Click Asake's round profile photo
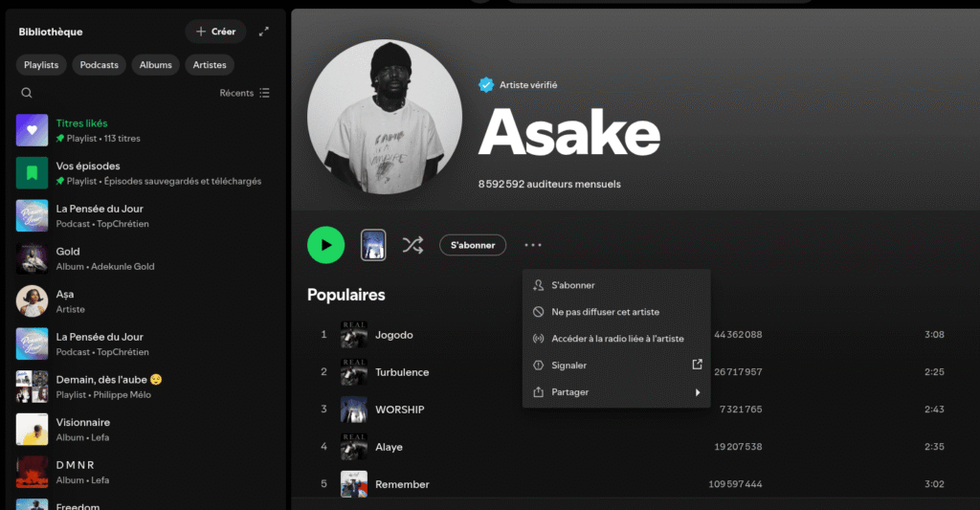The image size is (980, 510). (385, 117)
